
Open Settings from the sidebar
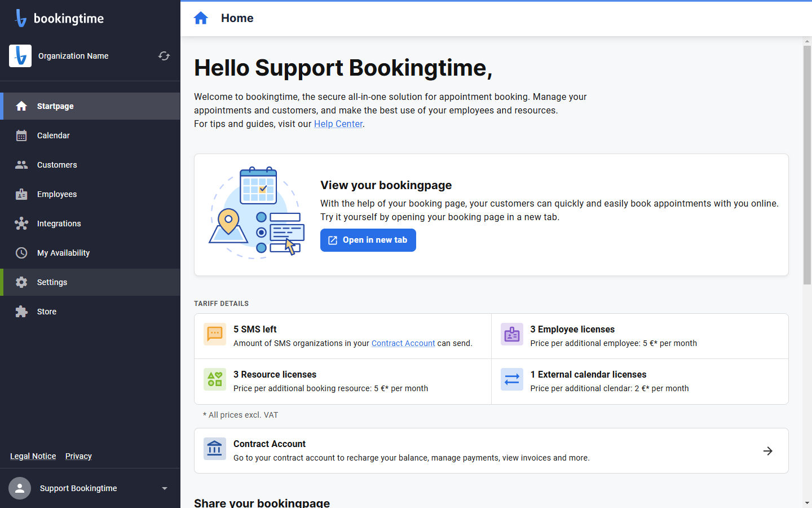pos(90,282)
